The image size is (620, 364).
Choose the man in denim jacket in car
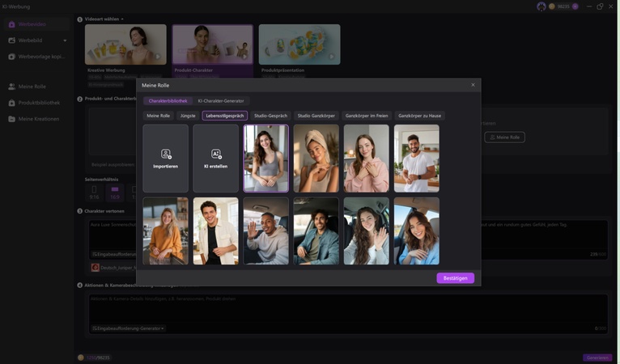coord(316,231)
